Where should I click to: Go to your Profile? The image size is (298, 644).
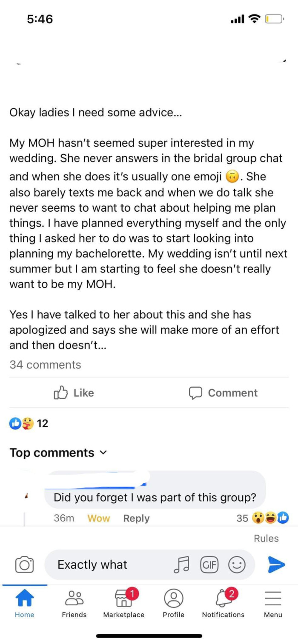coord(174,604)
